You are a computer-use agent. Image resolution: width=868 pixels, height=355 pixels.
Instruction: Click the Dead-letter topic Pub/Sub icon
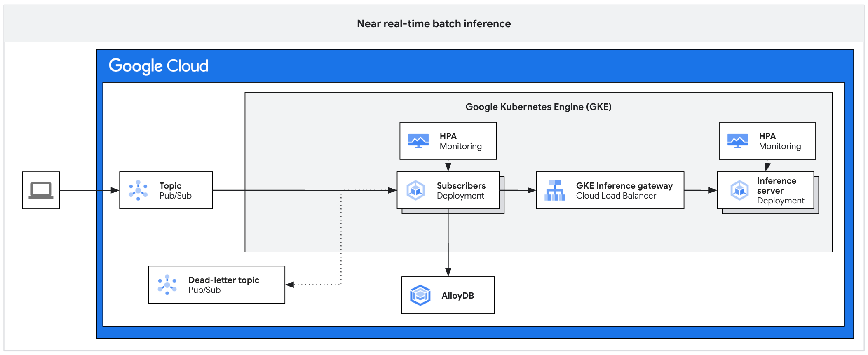click(167, 285)
